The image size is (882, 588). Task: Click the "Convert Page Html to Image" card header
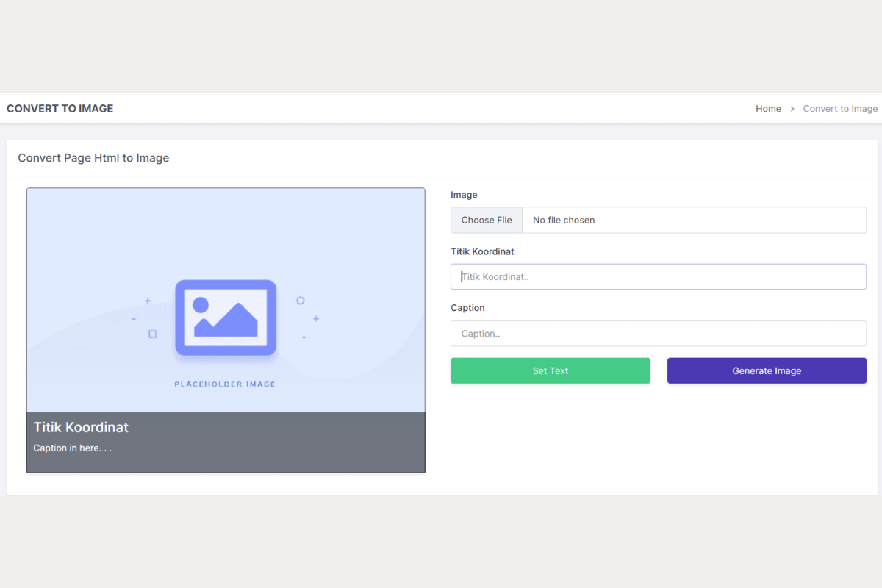point(93,158)
